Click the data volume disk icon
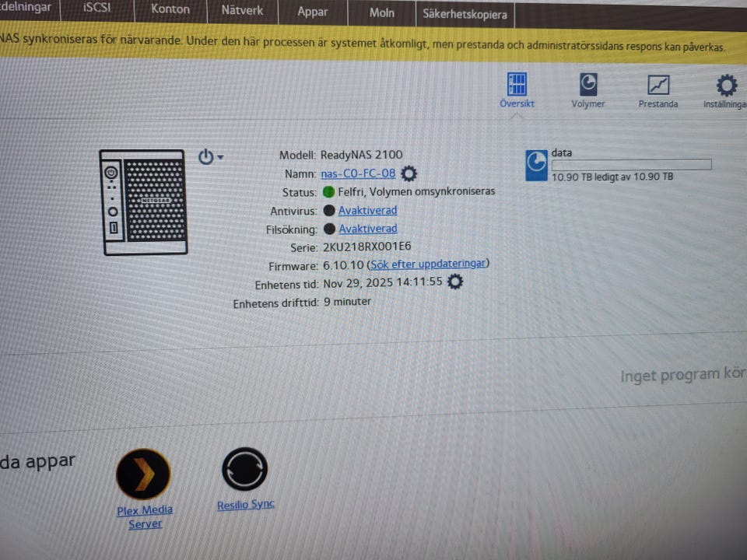The image size is (747, 560). click(536, 165)
